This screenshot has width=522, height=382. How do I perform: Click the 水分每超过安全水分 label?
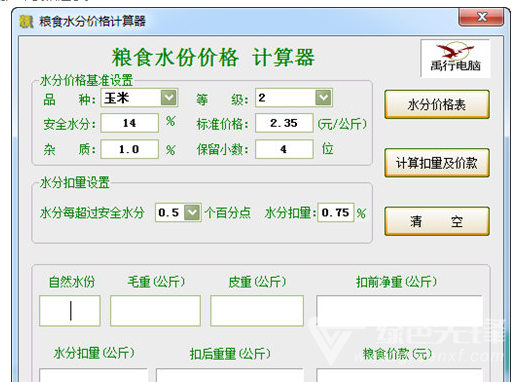click(92, 213)
